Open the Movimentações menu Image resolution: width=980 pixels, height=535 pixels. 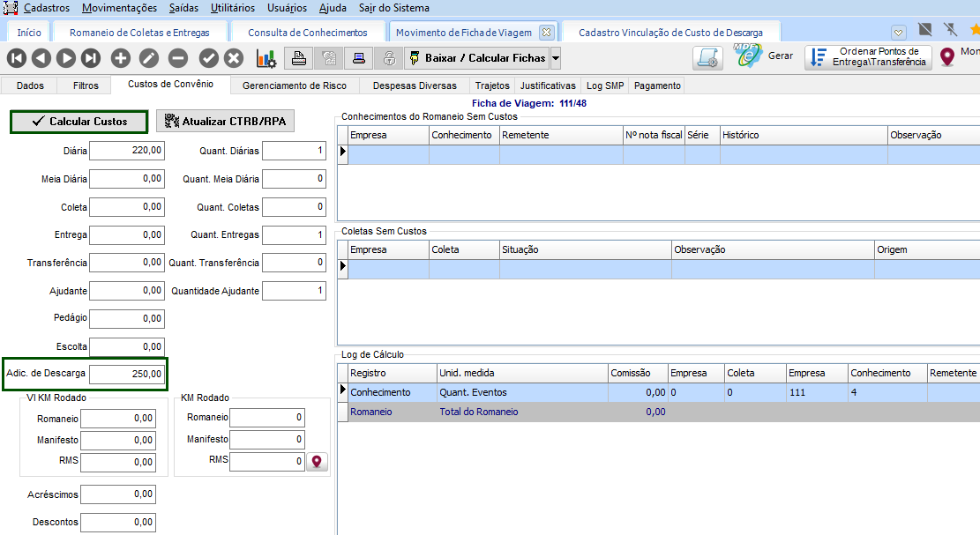[x=119, y=8]
